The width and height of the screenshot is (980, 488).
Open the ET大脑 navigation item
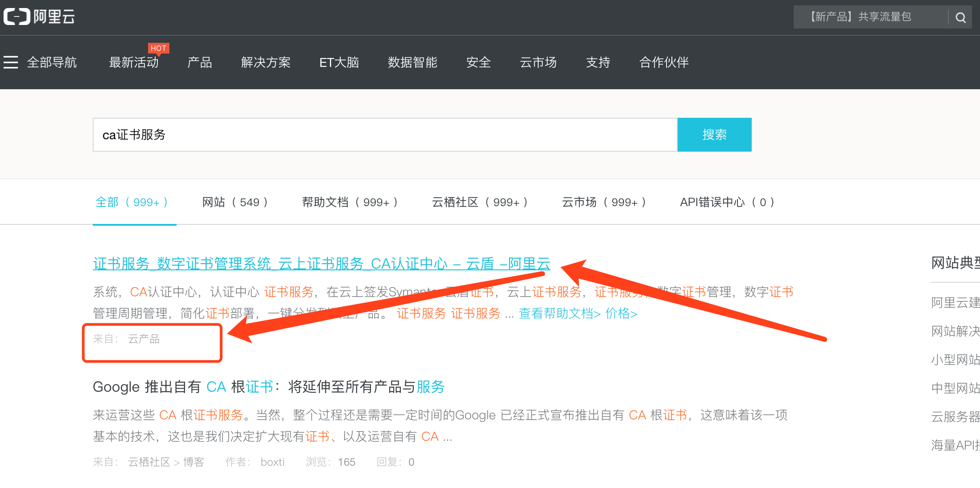click(x=339, y=62)
